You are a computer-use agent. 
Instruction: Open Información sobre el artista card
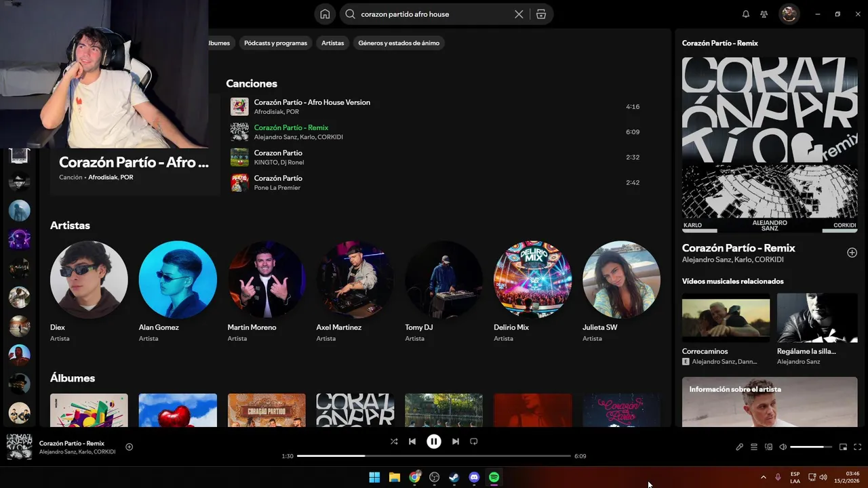click(770, 402)
